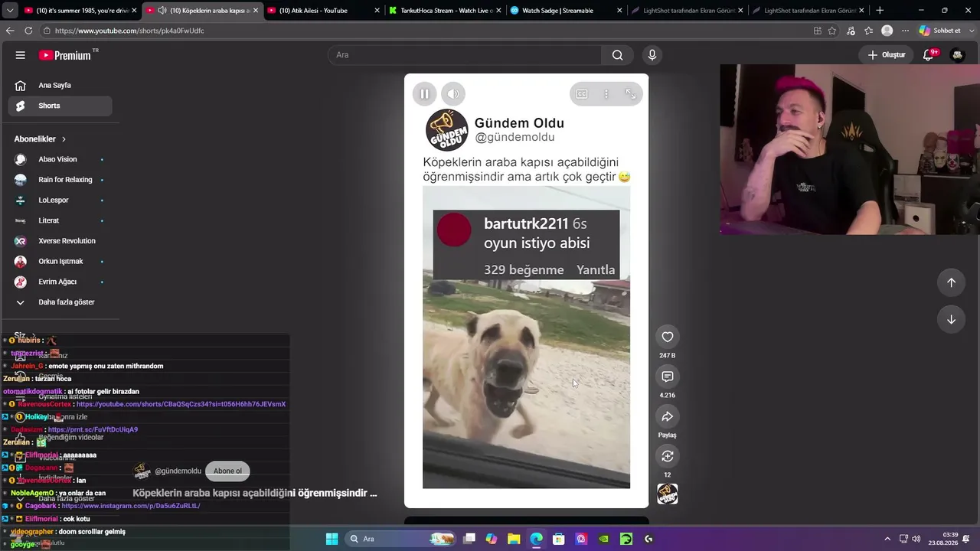Remix this Short
The image size is (980, 551).
668,456
